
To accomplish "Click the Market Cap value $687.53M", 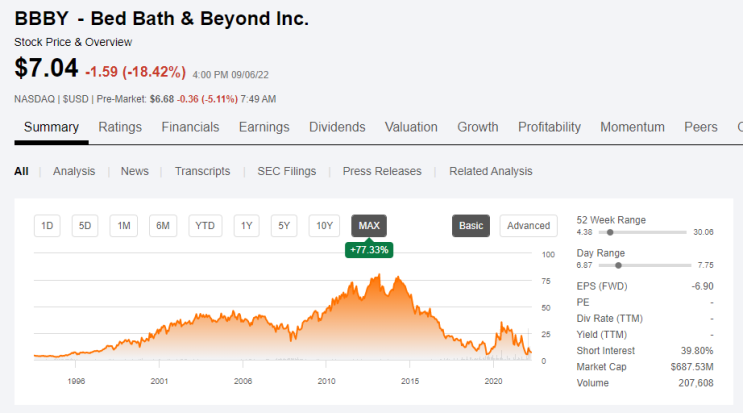I will tap(692, 367).
